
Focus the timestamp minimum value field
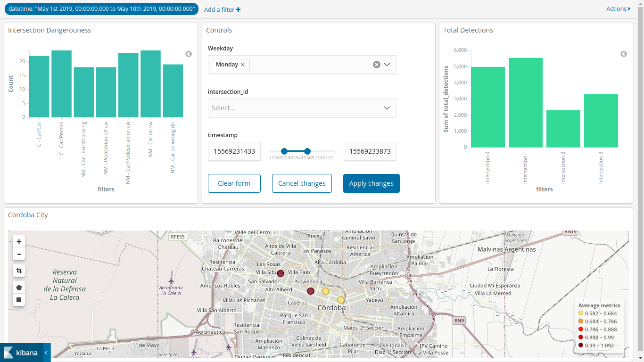(234, 151)
